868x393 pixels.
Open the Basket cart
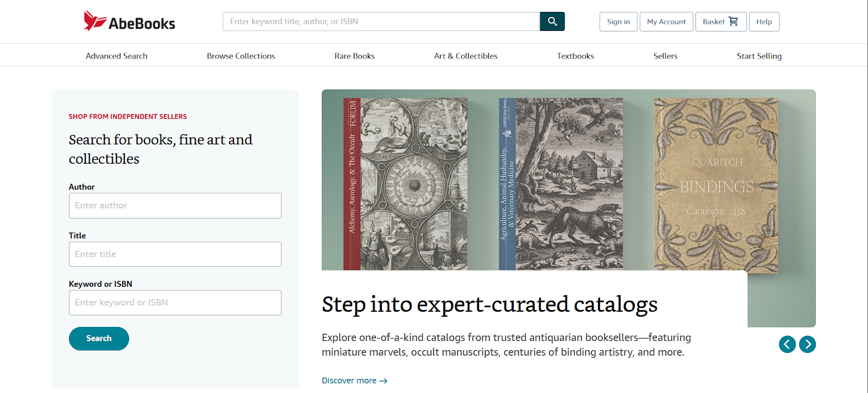click(720, 22)
